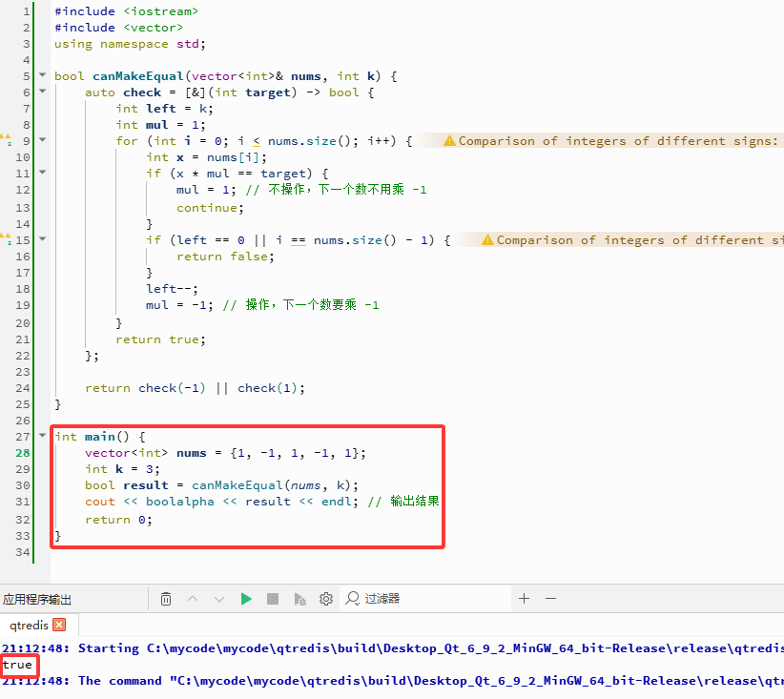
Task: Collapse the if block fold at line 15
Action: coord(43,238)
